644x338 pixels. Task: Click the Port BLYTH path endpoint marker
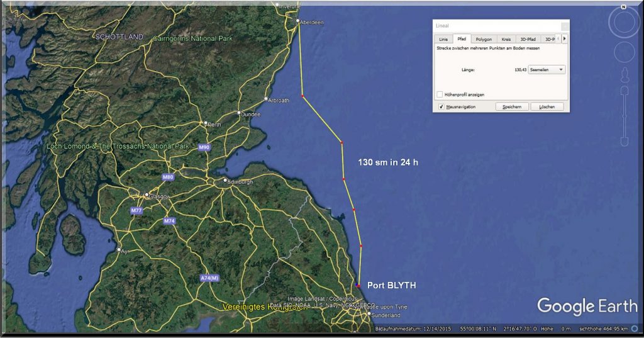tap(358, 286)
